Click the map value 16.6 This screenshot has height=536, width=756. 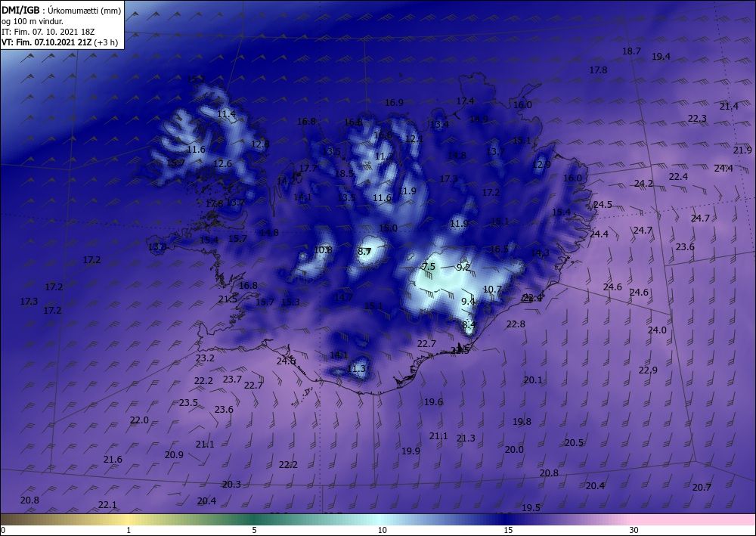click(x=383, y=135)
